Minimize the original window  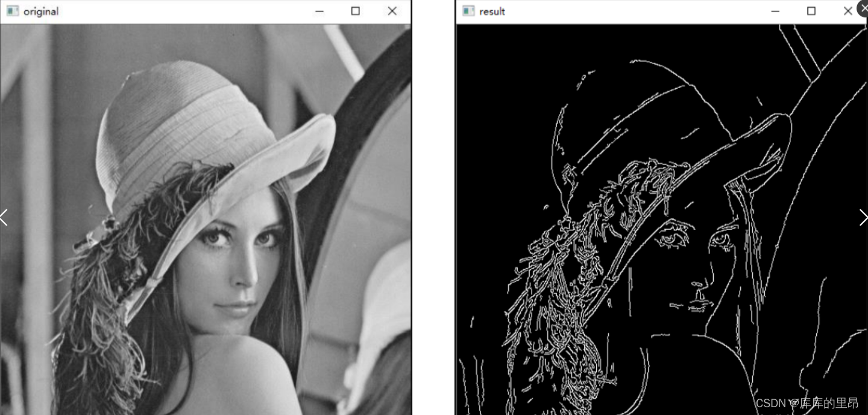point(319,11)
